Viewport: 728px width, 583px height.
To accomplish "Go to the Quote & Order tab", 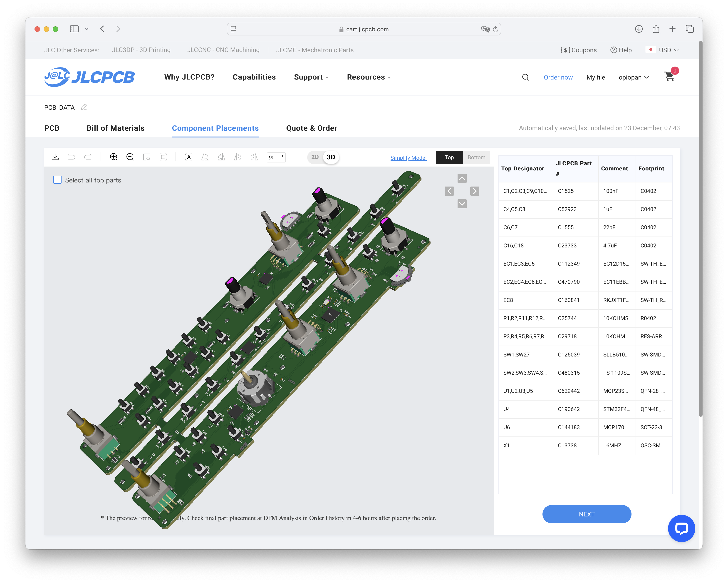I will pos(311,128).
